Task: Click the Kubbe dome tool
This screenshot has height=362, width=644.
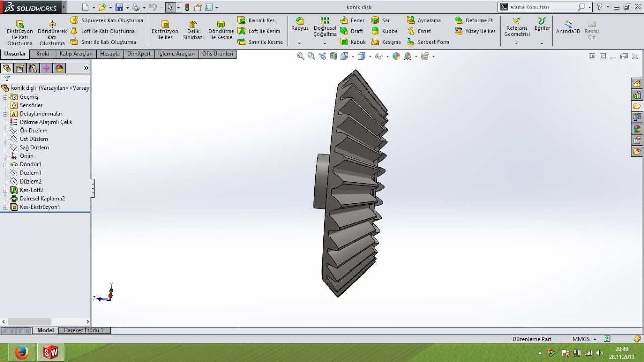Action: pos(385,31)
